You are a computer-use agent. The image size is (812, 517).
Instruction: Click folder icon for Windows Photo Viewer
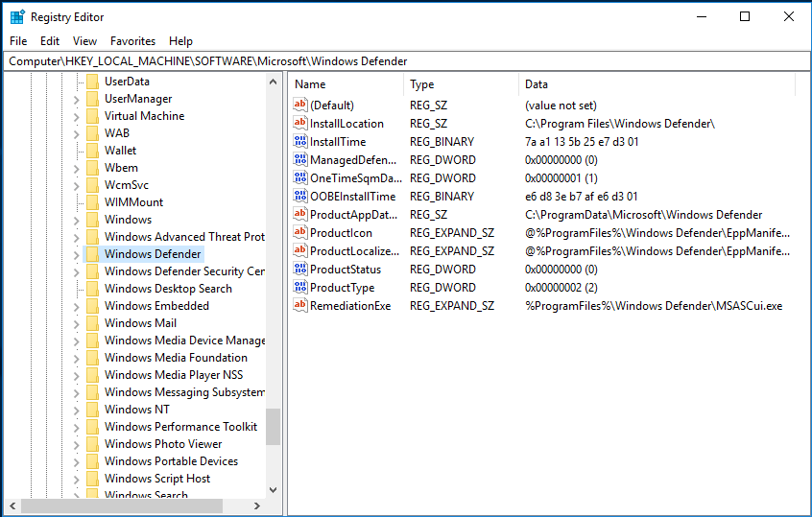tap(92, 443)
